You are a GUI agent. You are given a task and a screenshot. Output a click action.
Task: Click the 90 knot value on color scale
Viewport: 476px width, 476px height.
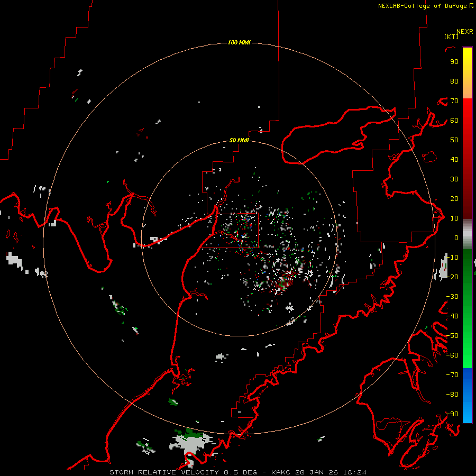click(454, 62)
